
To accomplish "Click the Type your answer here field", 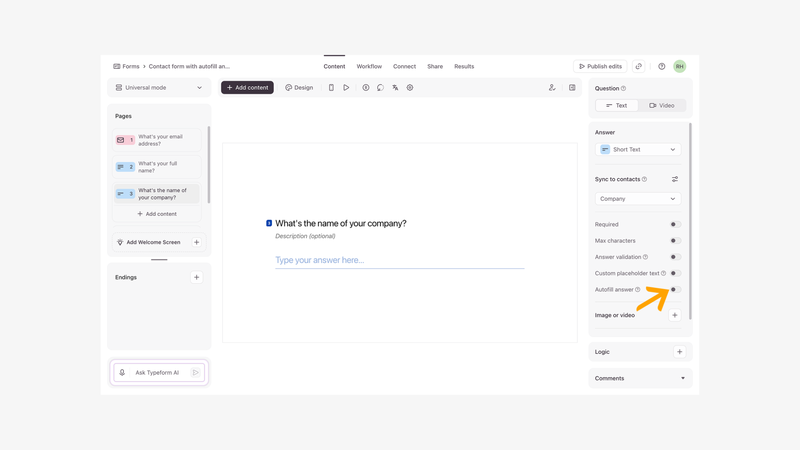I will (399, 260).
